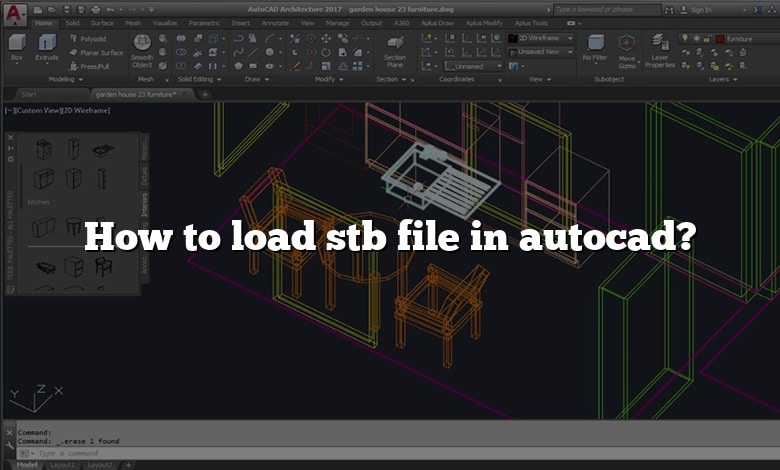Toggle the layer on/off lightbulb icon
780x470 pixels.
point(684,38)
